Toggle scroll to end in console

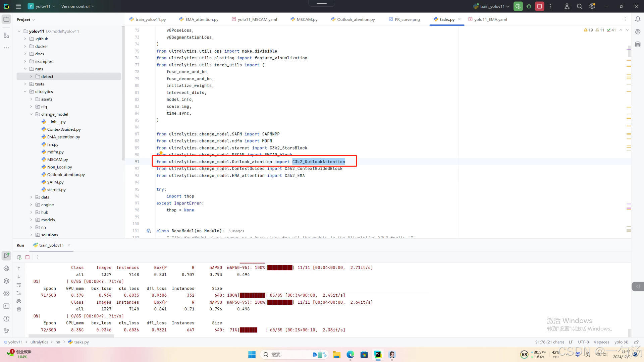pos(19,293)
